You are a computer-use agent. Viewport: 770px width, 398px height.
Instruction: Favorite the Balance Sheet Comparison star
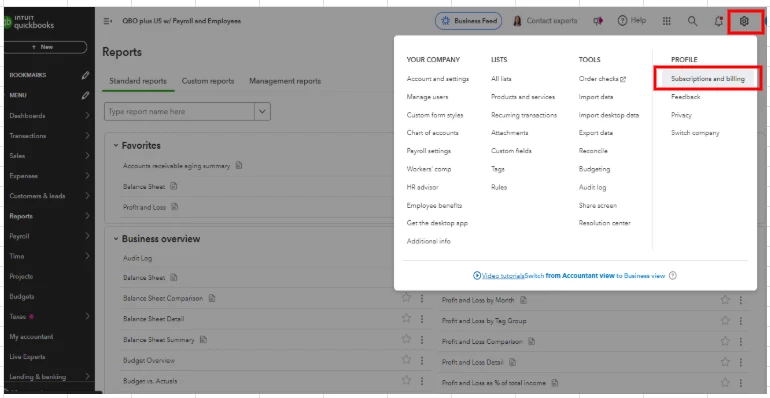406,297
